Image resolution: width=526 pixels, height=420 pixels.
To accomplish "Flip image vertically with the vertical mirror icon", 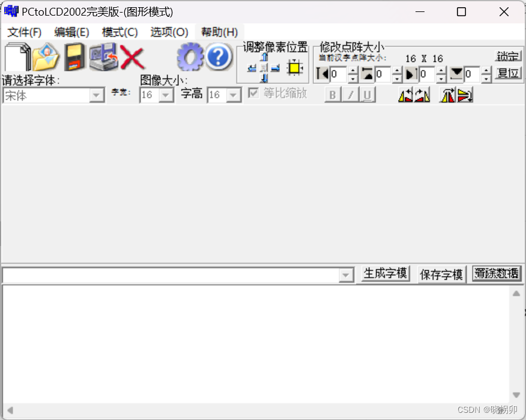I will pos(465,95).
